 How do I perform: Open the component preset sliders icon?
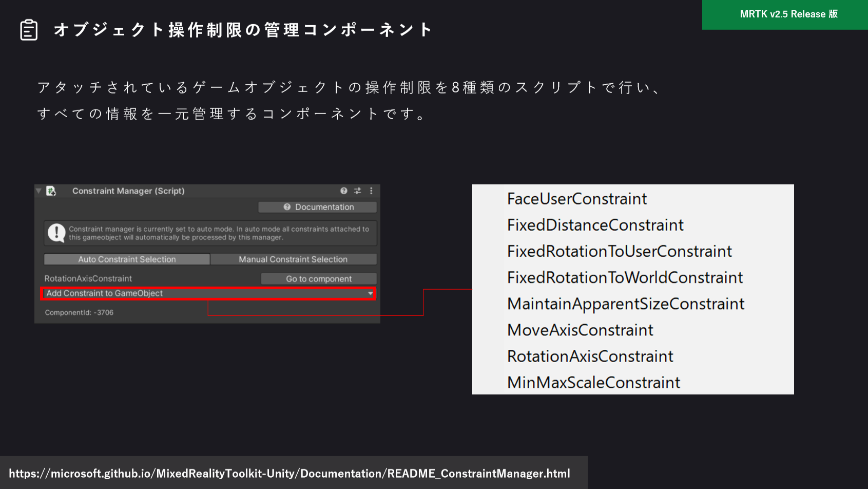(x=358, y=191)
